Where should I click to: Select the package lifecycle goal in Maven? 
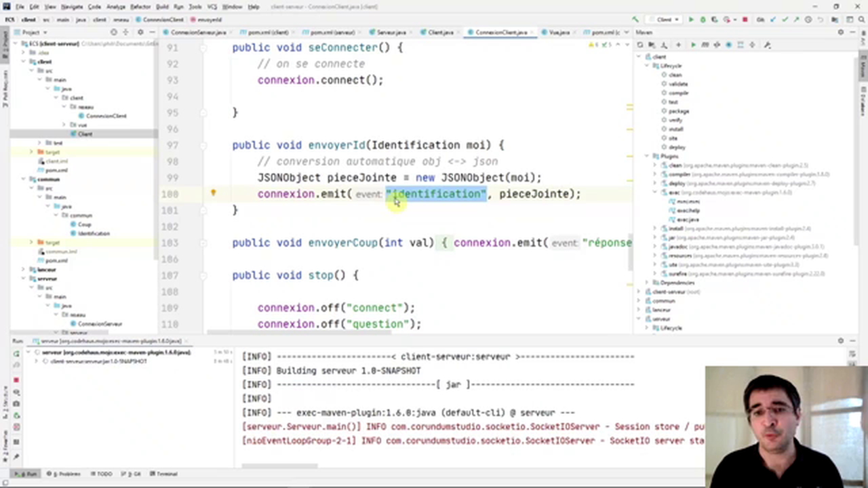pos(678,111)
